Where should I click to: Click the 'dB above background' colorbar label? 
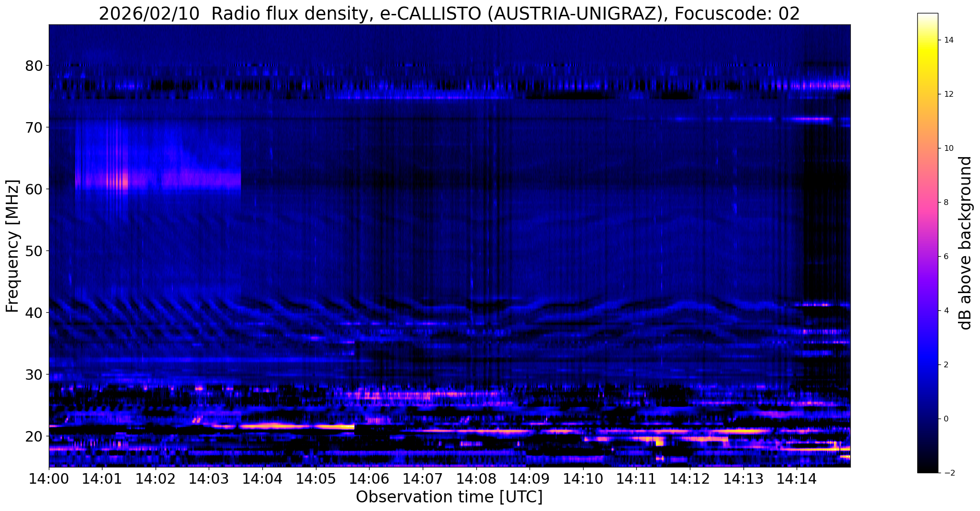pyautogui.click(x=966, y=243)
